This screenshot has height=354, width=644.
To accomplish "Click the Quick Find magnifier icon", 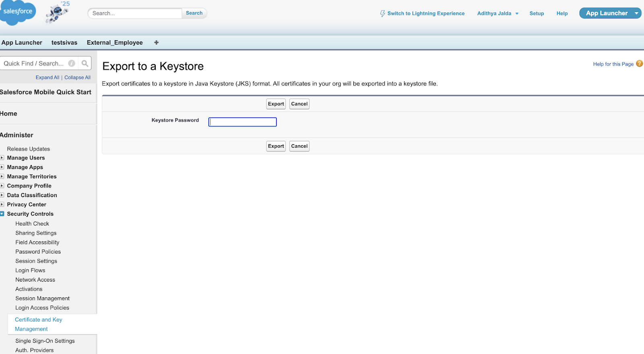I will pos(85,63).
